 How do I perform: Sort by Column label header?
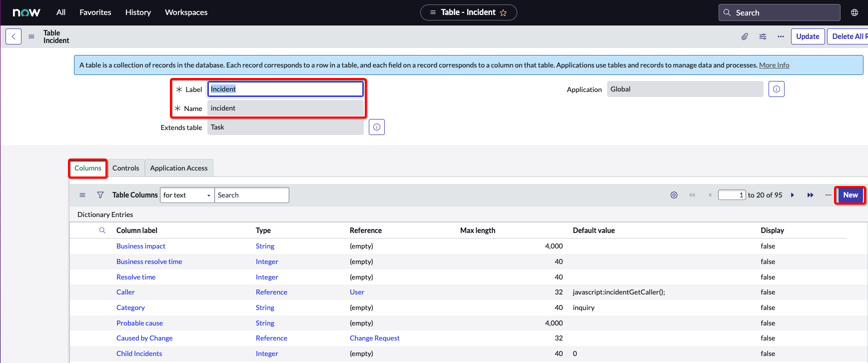pyautogui.click(x=137, y=230)
